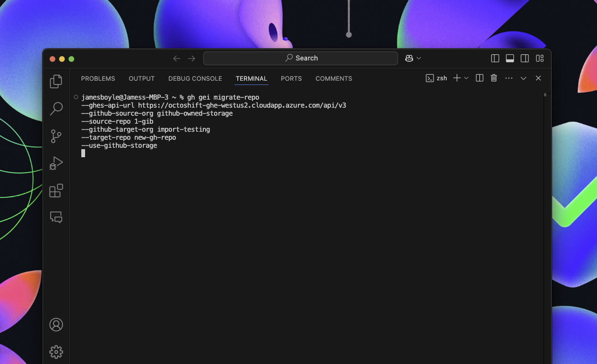This screenshot has height=364, width=597.
Task: Open the Extensions view
Action: point(56,191)
